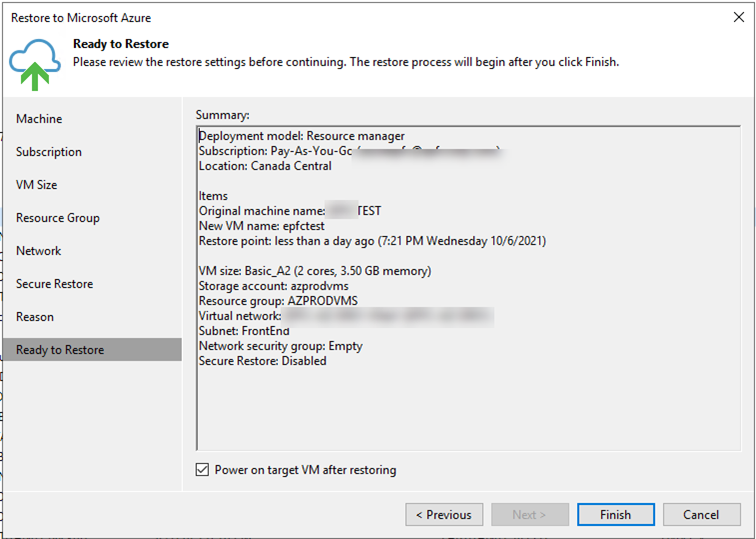
Task: Cancel the restore wizard
Action: [702, 514]
